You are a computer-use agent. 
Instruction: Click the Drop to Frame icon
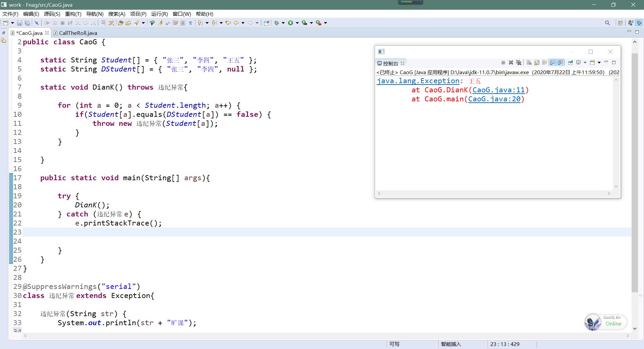coord(103,23)
